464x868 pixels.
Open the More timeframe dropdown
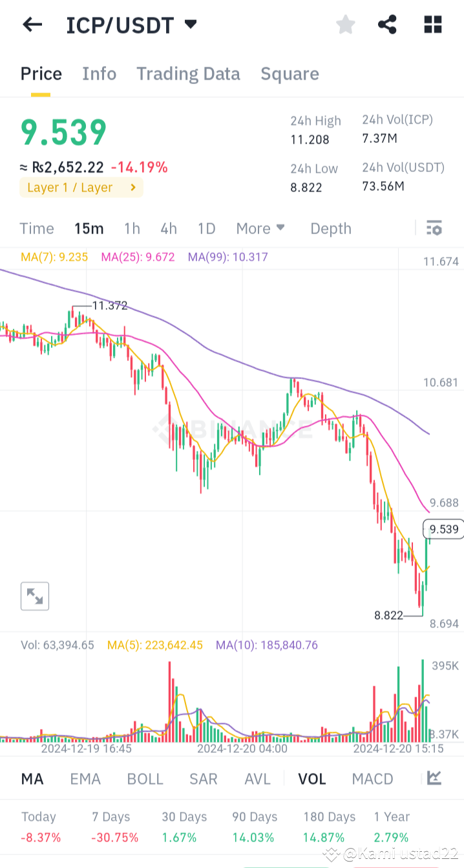[260, 228]
